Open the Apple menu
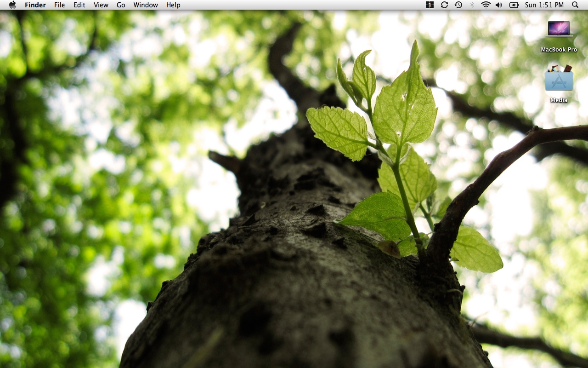Viewport: 588px width, 368px height. 12,5
